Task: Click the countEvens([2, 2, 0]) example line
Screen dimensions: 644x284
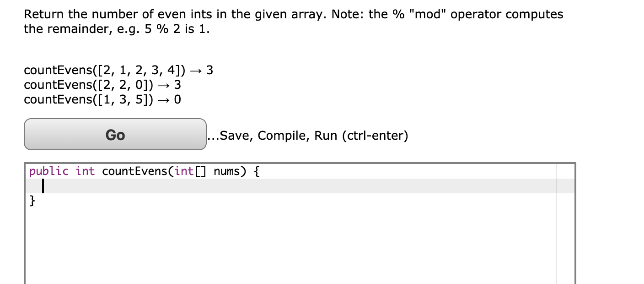Action: click(x=102, y=84)
